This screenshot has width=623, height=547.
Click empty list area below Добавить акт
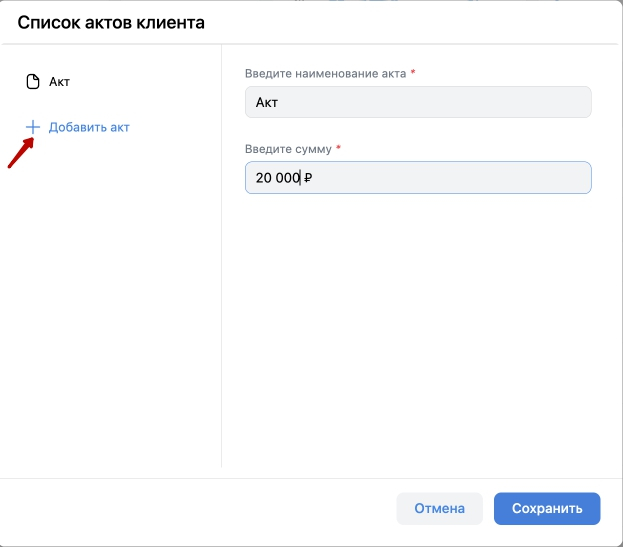(110, 300)
